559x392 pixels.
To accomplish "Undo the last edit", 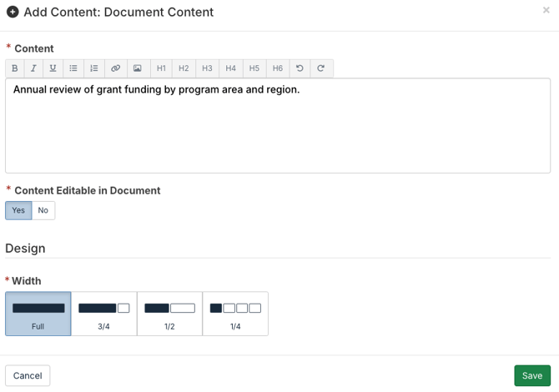I will tap(300, 68).
